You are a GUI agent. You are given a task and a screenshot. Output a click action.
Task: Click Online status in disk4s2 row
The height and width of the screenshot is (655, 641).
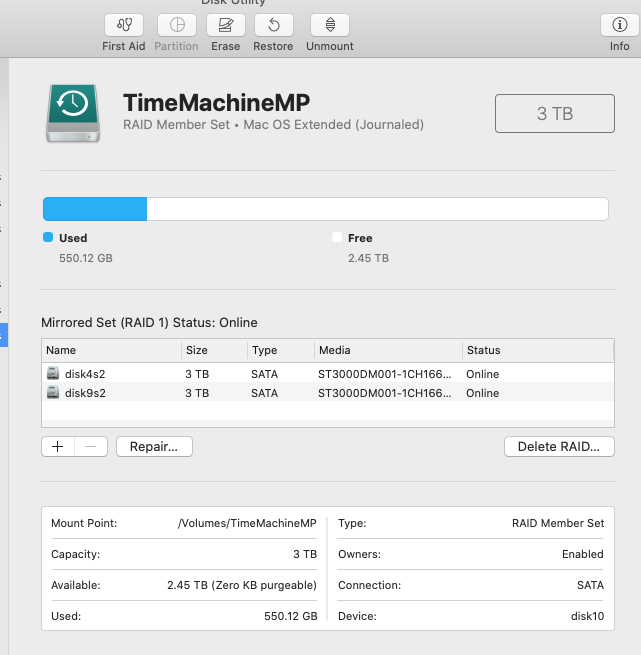[x=483, y=374]
